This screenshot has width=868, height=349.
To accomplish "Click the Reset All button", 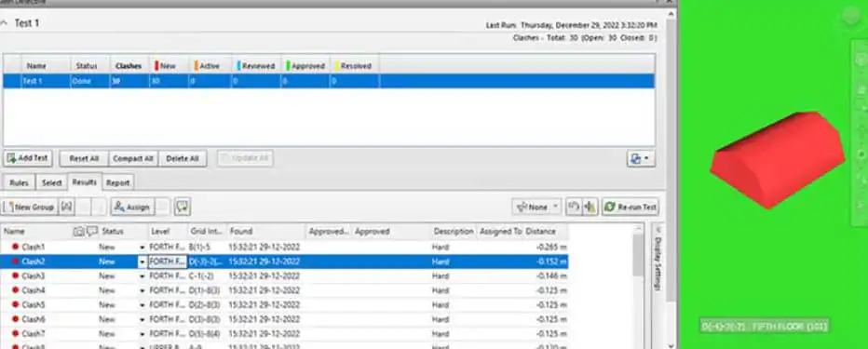I will (84, 159).
